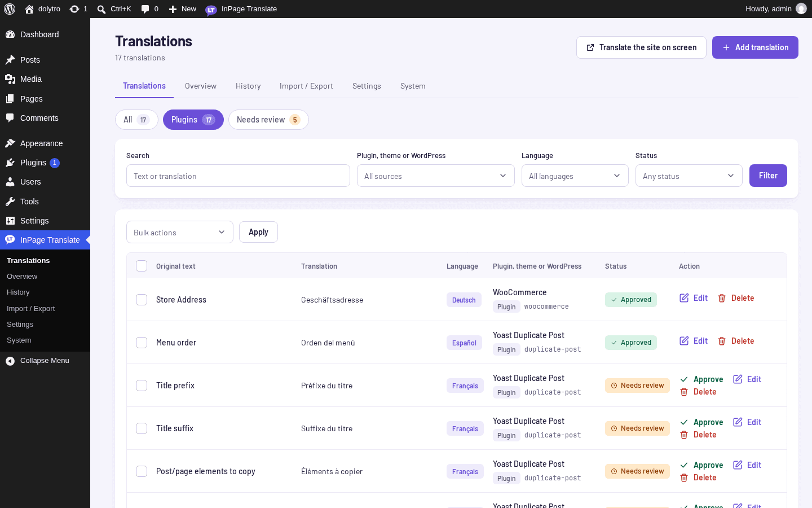Click the trash icon for Title suffix

(x=684, y=435)
